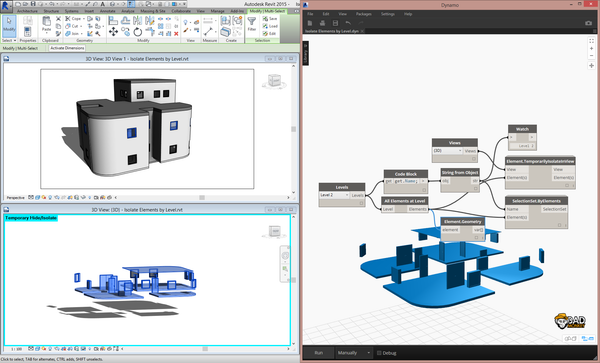Image resolution: width=600 pixels, height=363 pixels.
Task: Open the Level 2 dropdown in Levels node
Action: [x=334, y=195]
